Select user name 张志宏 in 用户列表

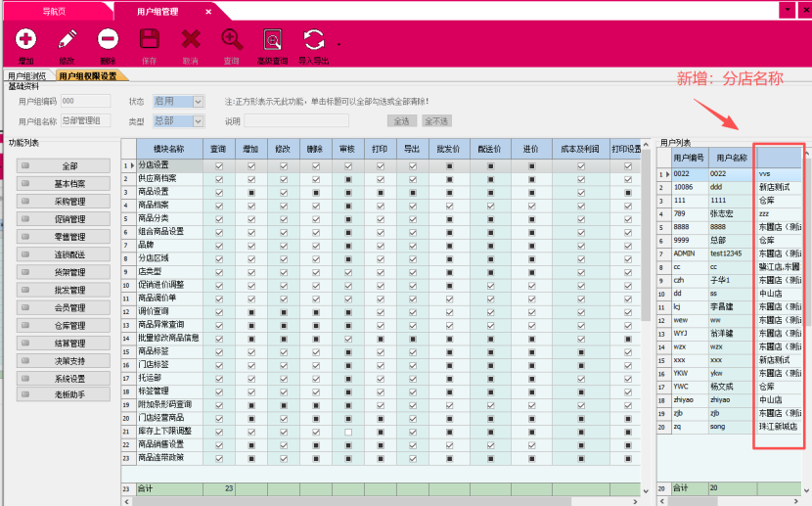(721, 213)
